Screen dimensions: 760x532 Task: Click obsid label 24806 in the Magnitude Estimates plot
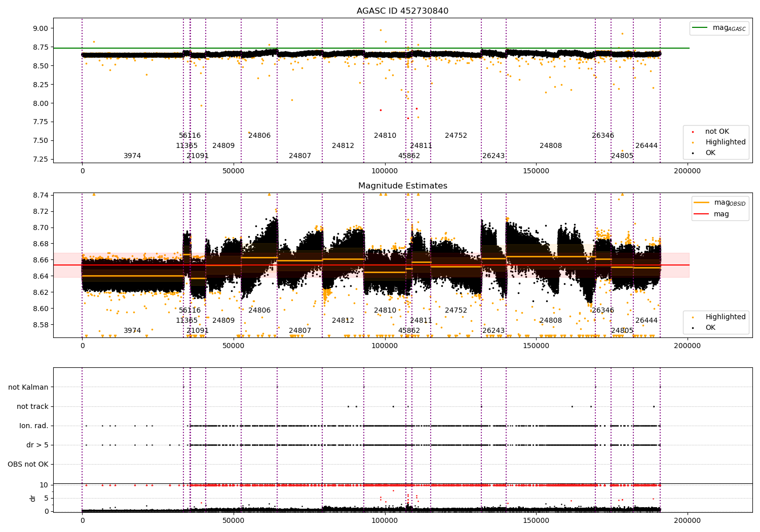(x=259, y=311)
